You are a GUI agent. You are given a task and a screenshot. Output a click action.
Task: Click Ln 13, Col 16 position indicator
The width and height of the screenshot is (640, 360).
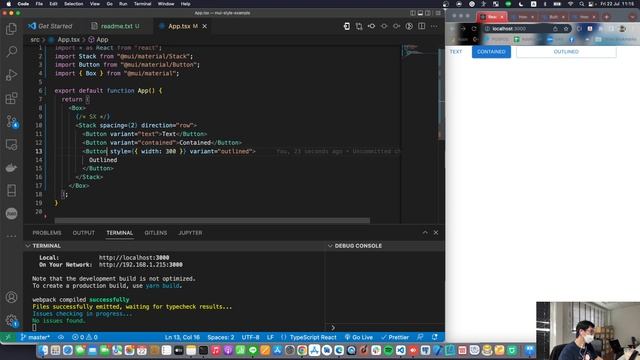pos(182,337)
